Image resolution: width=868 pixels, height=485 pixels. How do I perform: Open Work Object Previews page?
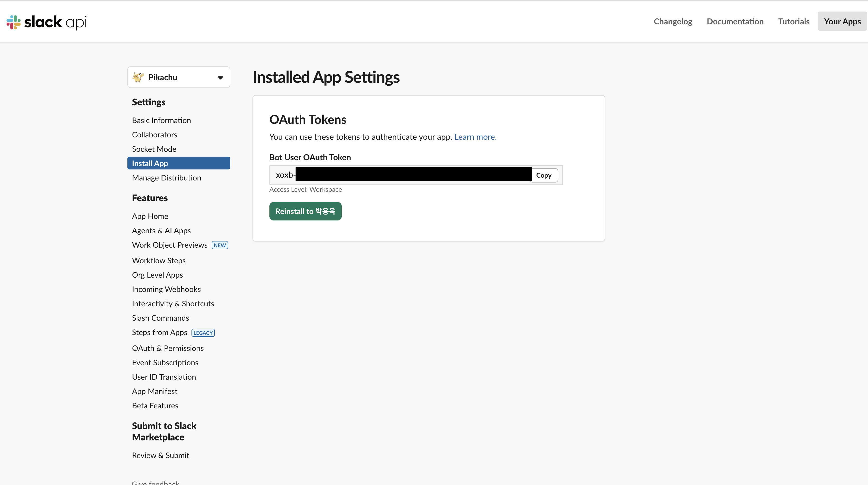click(169, 245)
